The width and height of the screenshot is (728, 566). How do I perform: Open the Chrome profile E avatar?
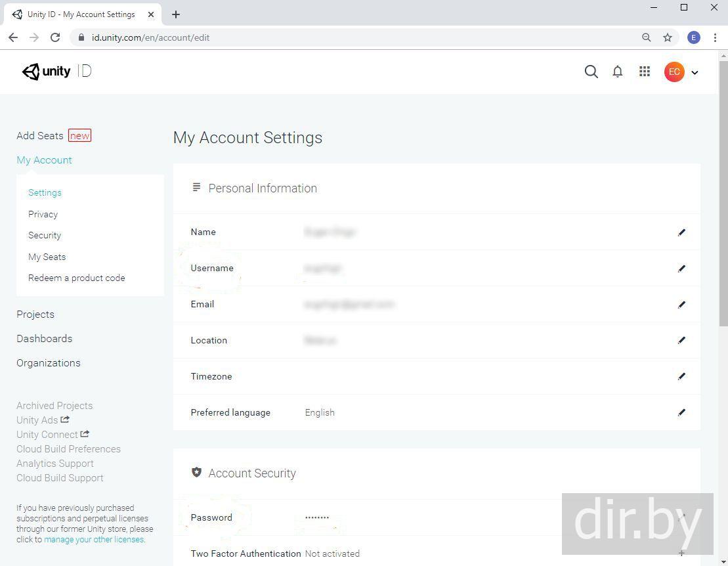(x=694, y=37)
